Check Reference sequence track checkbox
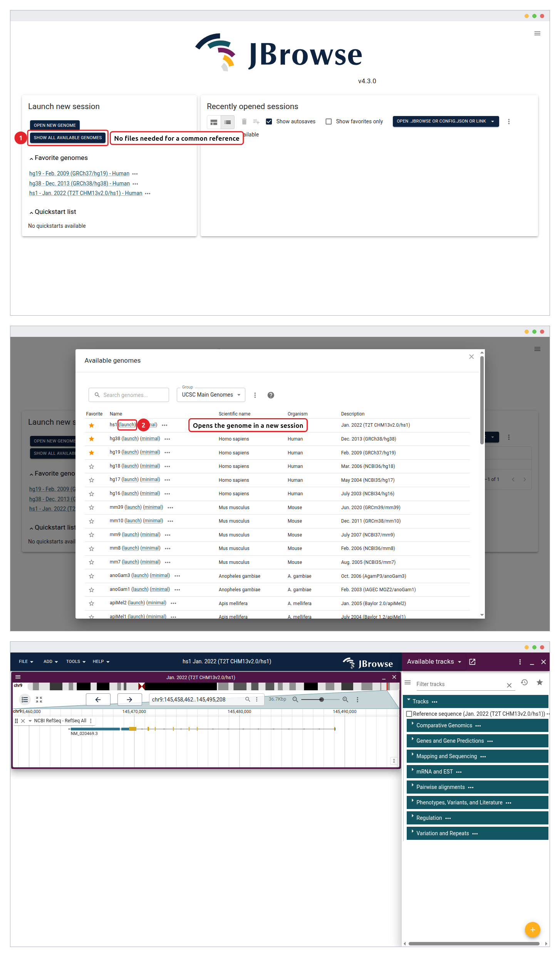 click(409, 714)
